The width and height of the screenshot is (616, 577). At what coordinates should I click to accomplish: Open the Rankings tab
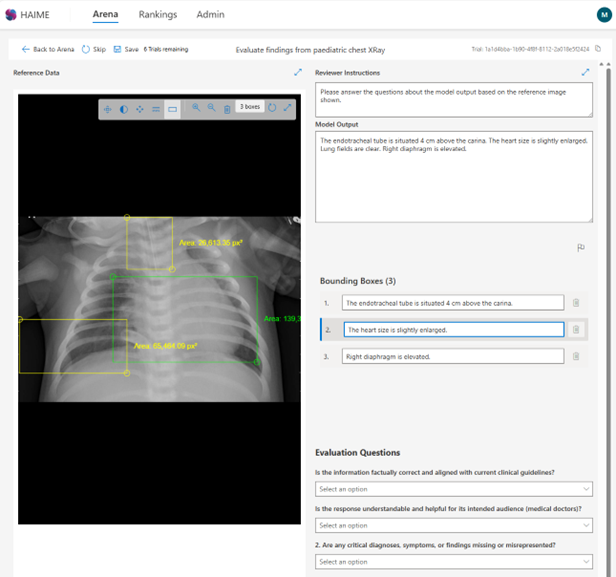(x=158, y=15)
